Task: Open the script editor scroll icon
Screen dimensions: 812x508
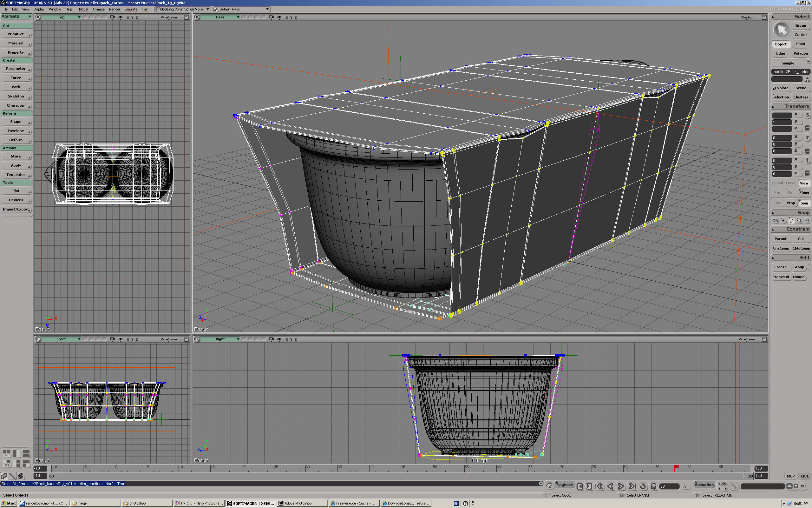Action: pos(549,485)
